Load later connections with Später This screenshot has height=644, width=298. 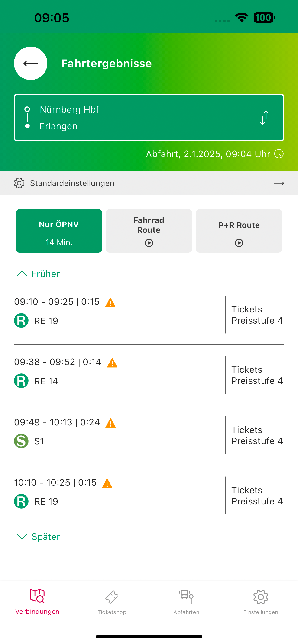click(38, 537)
